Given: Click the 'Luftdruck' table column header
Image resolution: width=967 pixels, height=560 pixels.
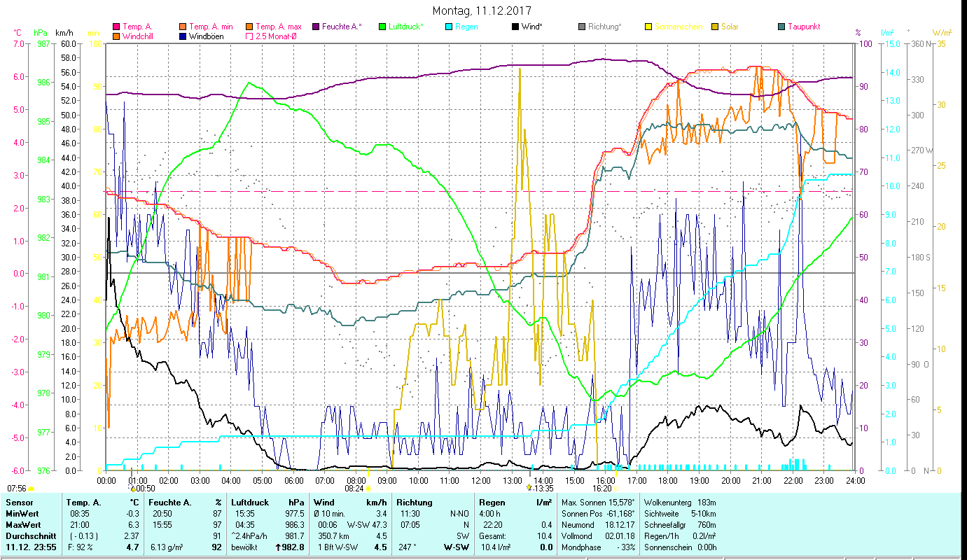Looking at the screenshot, I should pos(250,503).
